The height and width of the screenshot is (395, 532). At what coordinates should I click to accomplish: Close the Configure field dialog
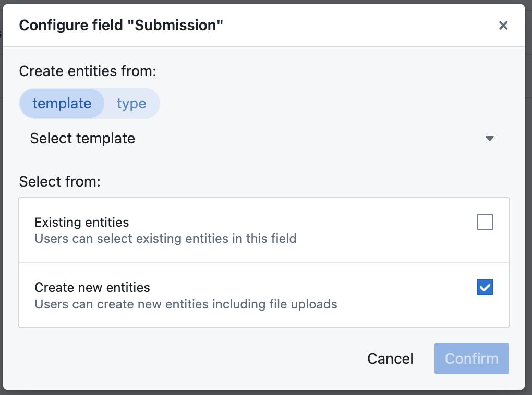[x=503, y=26]
